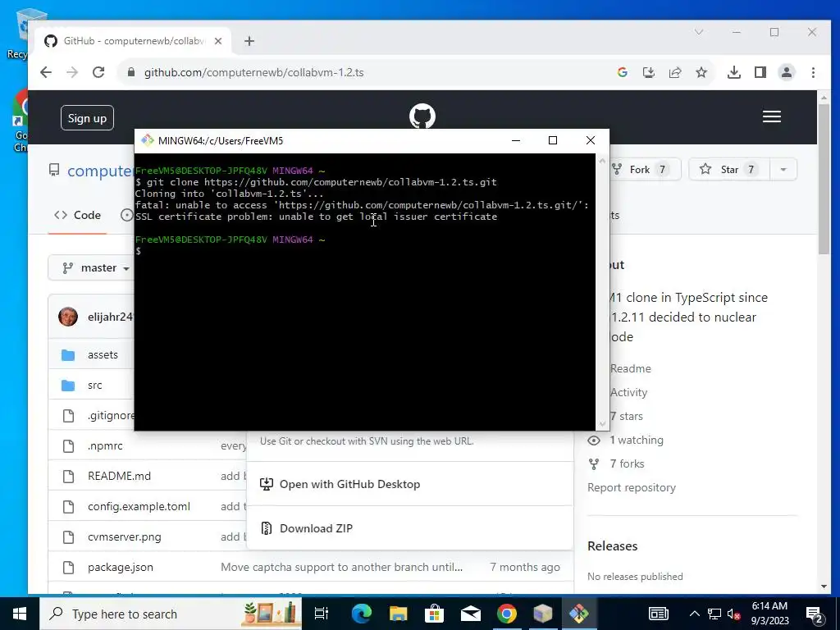
Task: Click the install app icon in address bar
Action: [649, 72]
